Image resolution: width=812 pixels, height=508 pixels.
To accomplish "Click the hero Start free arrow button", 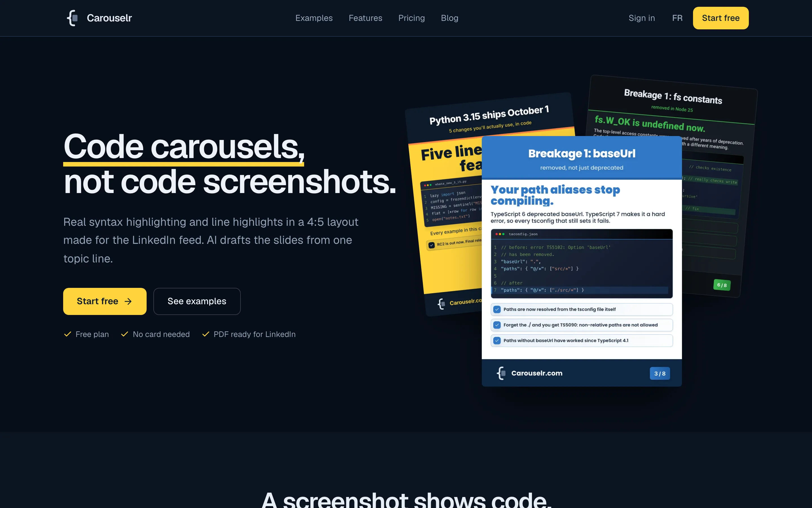I will (105, 301).
